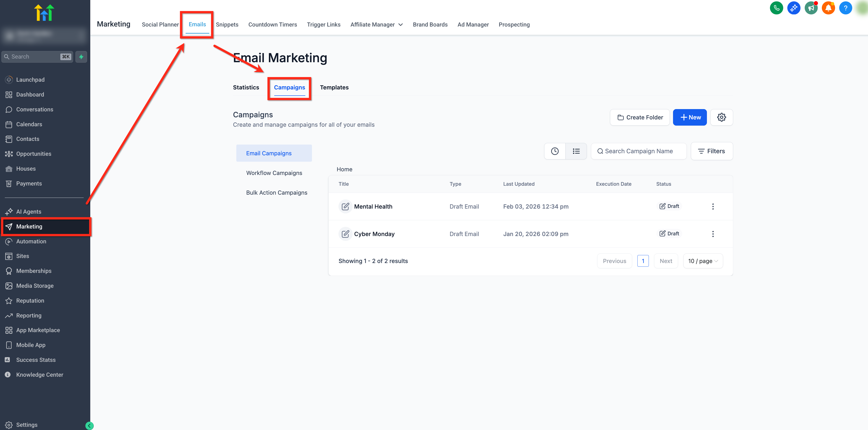Select Workflow Campaigns in side list
Viewport: 868px width, 430px height.
(x=274, y=173)
